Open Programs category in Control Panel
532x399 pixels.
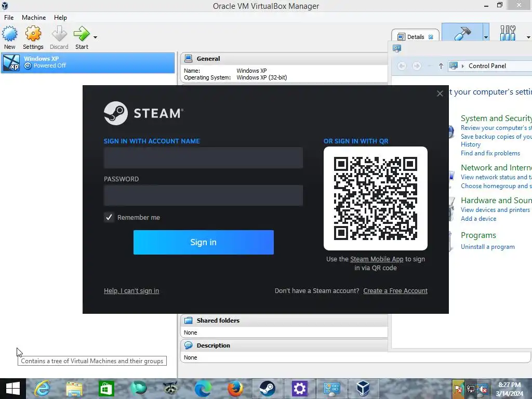478,235
